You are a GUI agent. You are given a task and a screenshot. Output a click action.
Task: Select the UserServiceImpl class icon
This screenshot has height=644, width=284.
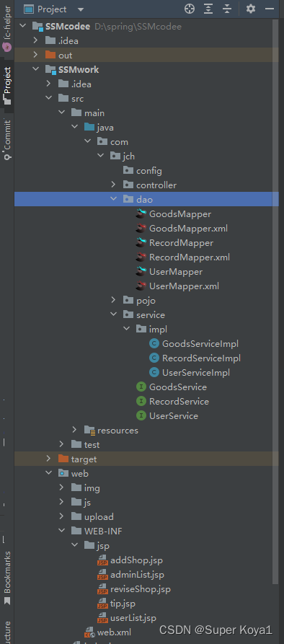pyautogui.click(x=154, y=373)
